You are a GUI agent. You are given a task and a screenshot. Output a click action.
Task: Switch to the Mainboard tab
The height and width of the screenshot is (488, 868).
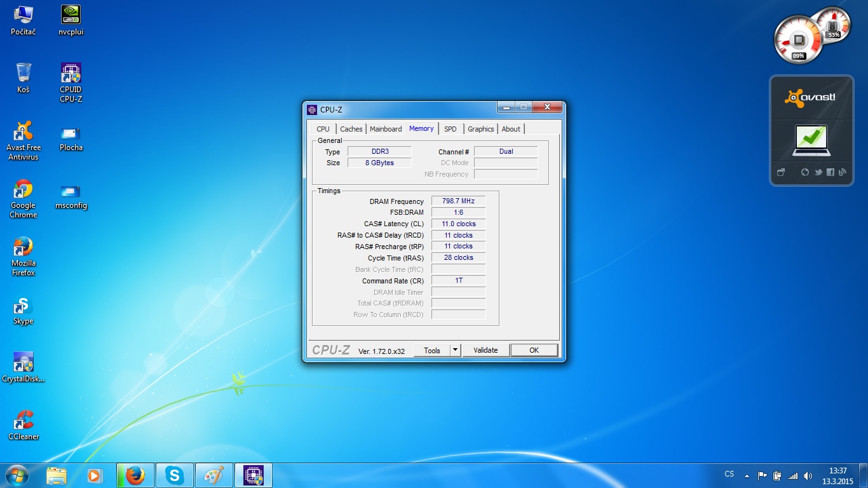pyautogui.click(x=386, y=129)
